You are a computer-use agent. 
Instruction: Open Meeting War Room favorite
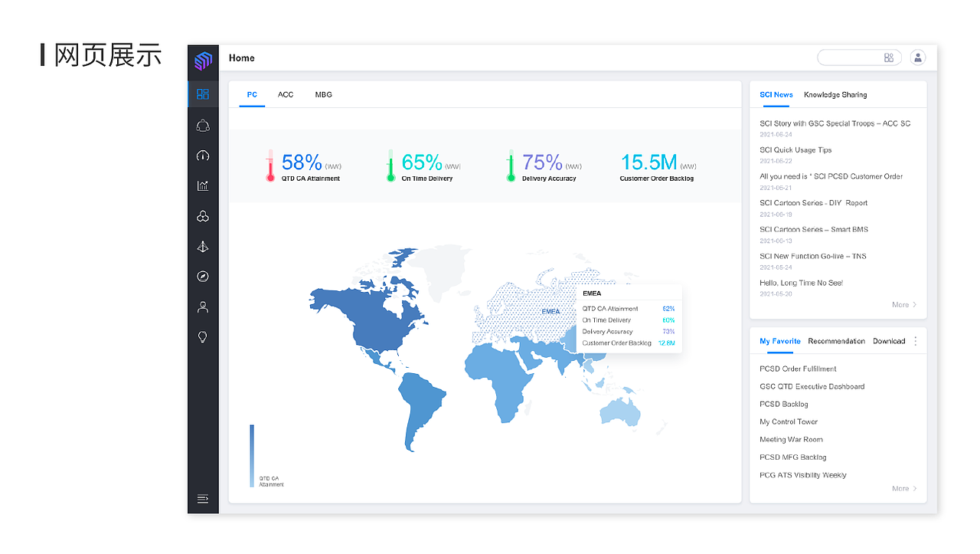tap(791, 439)
